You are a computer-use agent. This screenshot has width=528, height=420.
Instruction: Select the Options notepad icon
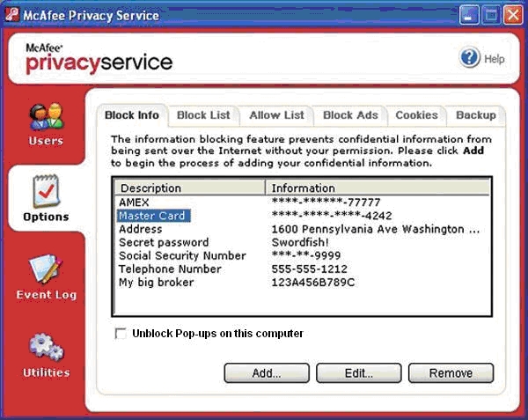pyautogui.click(x=46, y=191)
